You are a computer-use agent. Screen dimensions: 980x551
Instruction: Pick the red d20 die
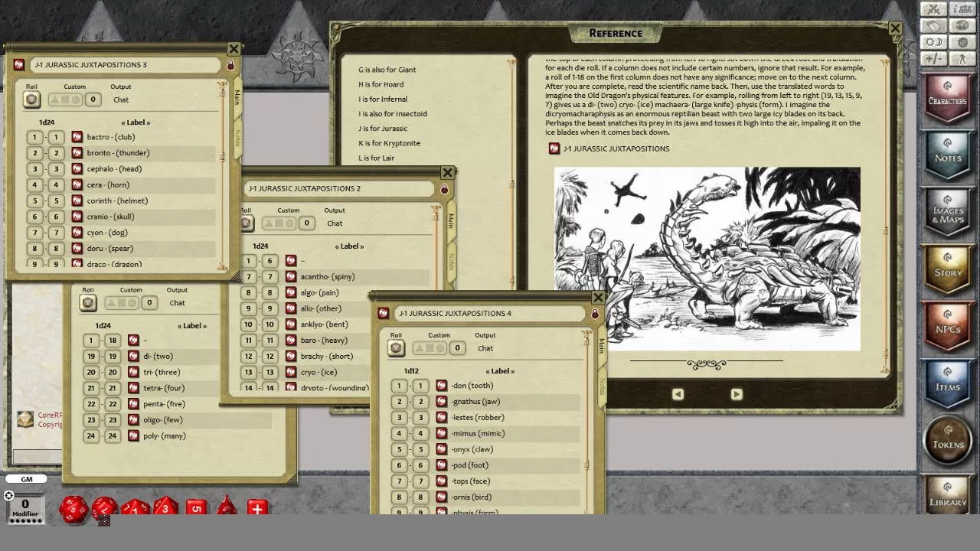click(x=73, y=508)
